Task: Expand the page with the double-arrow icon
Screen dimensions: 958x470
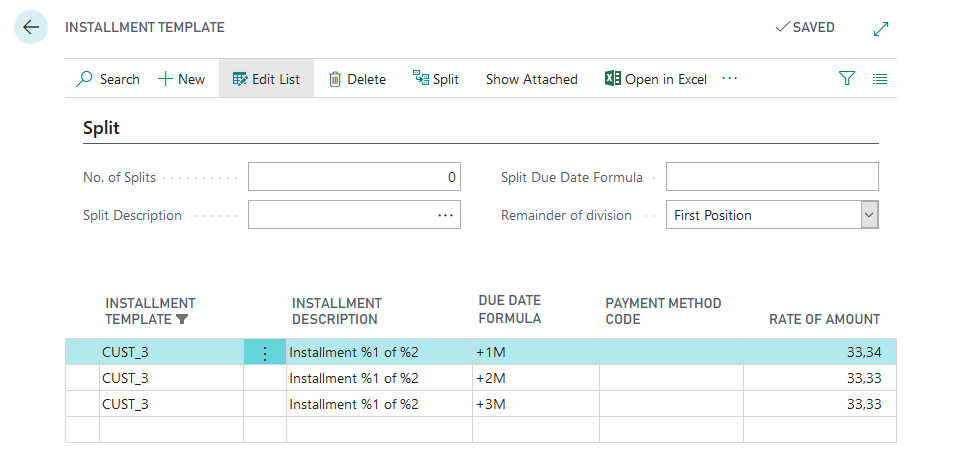Action: (881, 28)
